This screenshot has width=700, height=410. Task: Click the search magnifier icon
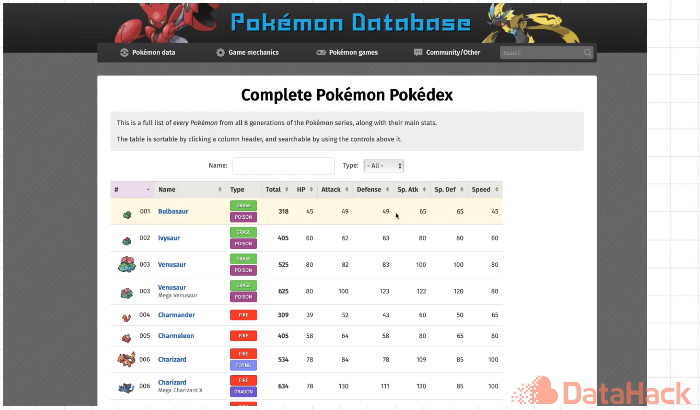click(x=588, y=53)
